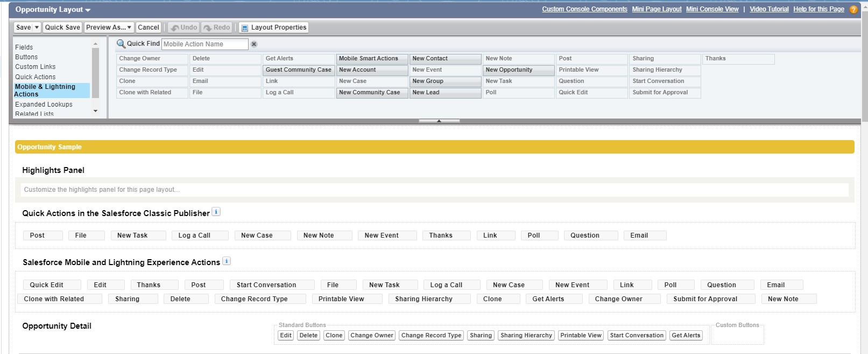Click the Redo arrow button
The height and width of the screenshot is (354, 868).
(216, 27)
